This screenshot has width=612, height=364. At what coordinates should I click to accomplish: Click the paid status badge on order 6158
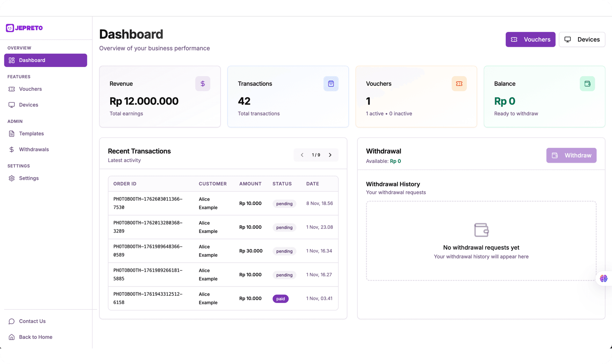[x=280, y=299]
